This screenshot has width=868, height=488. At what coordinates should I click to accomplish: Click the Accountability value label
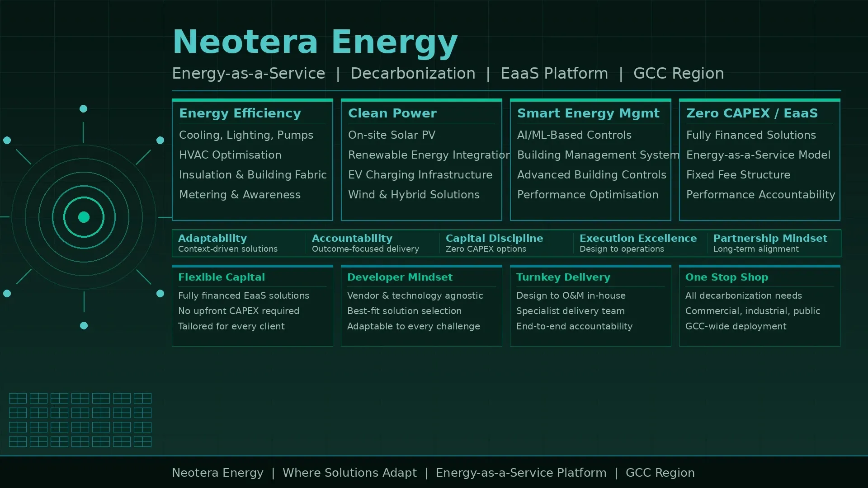(x=352, y=238)
